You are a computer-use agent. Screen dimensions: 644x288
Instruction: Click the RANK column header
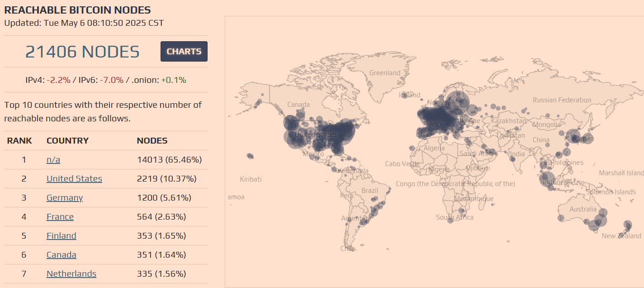pos(19,141)
